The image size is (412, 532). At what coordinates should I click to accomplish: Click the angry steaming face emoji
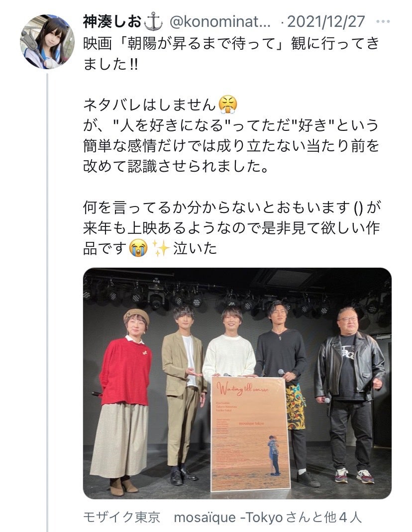click(x=228, y=105)
